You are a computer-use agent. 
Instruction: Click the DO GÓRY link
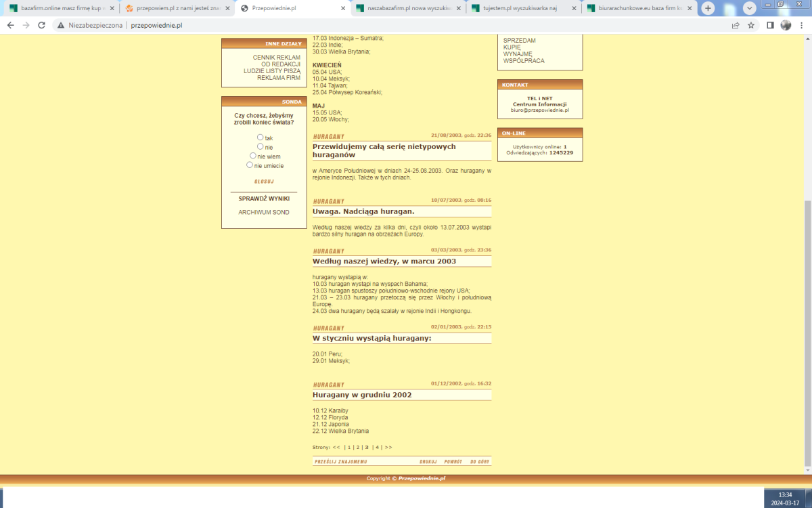click(x=480, y=462)
